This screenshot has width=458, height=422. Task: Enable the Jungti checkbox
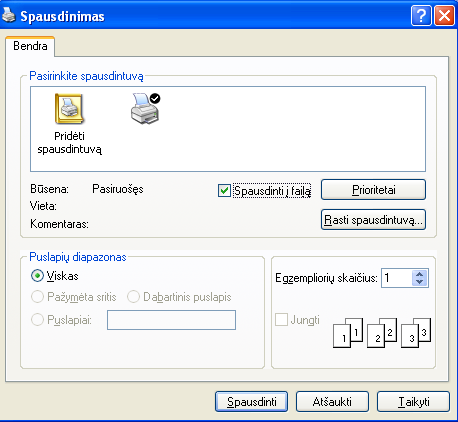click(281, 320)
